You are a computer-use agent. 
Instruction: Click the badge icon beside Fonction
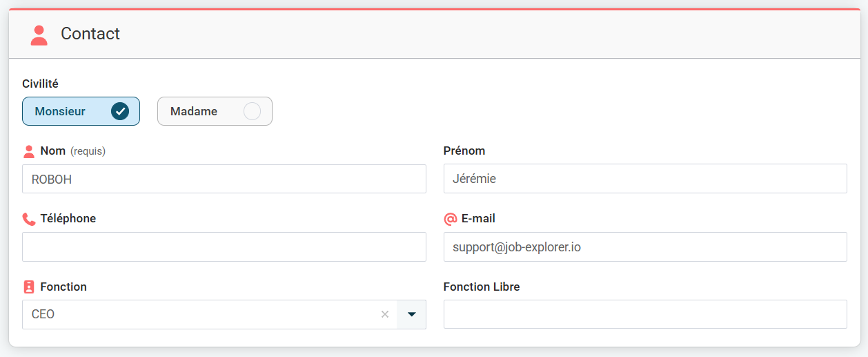29,287
